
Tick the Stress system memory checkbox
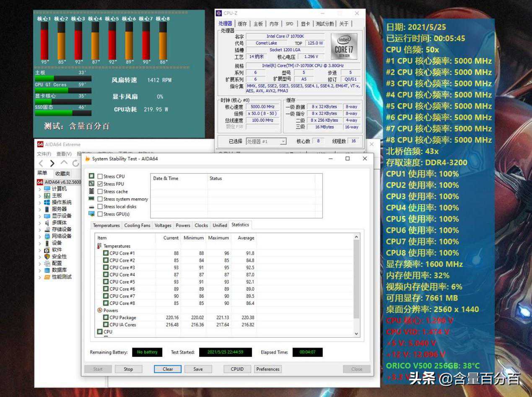coord(100,199)
